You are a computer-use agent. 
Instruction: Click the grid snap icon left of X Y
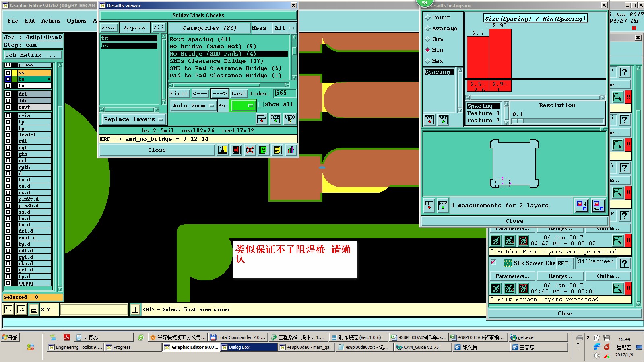coord(34,309)
